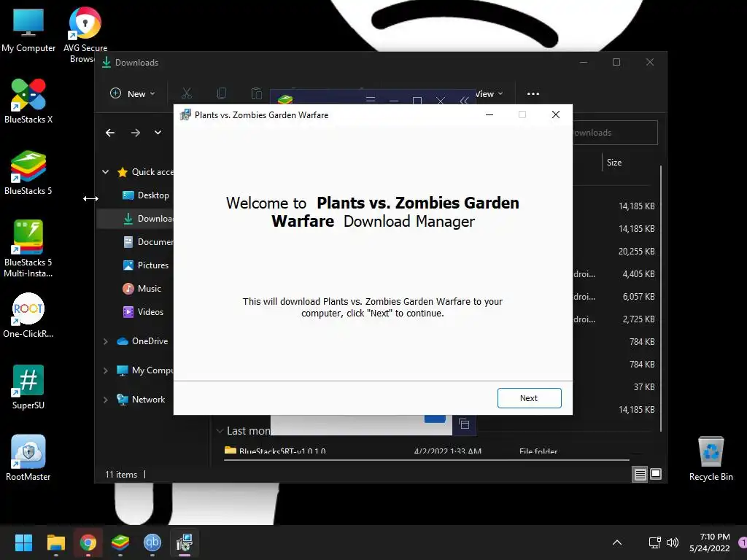747x560 pixels.
Task: Select Downloads in Explorer sidebar
Action: tap(135, 219)
